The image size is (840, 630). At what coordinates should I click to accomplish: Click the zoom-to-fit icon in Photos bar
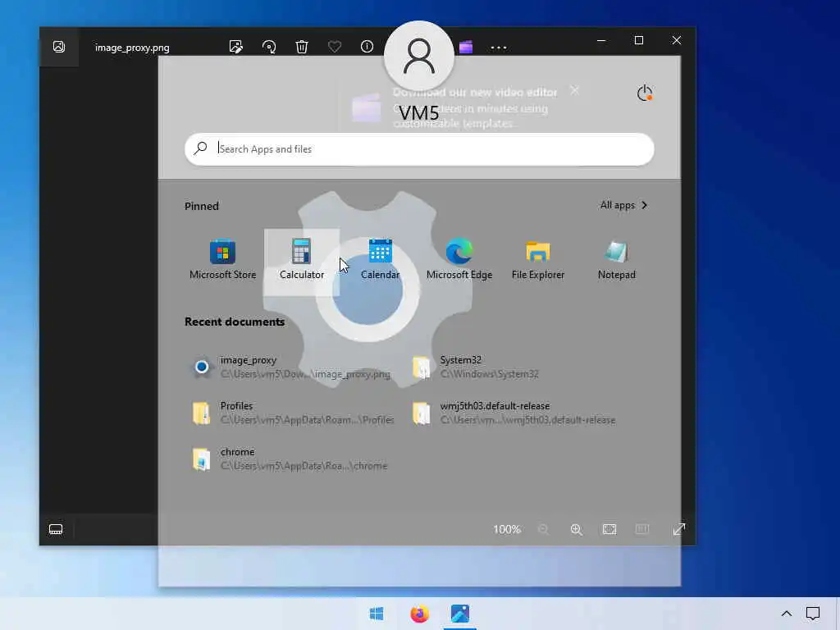point(609,529)
